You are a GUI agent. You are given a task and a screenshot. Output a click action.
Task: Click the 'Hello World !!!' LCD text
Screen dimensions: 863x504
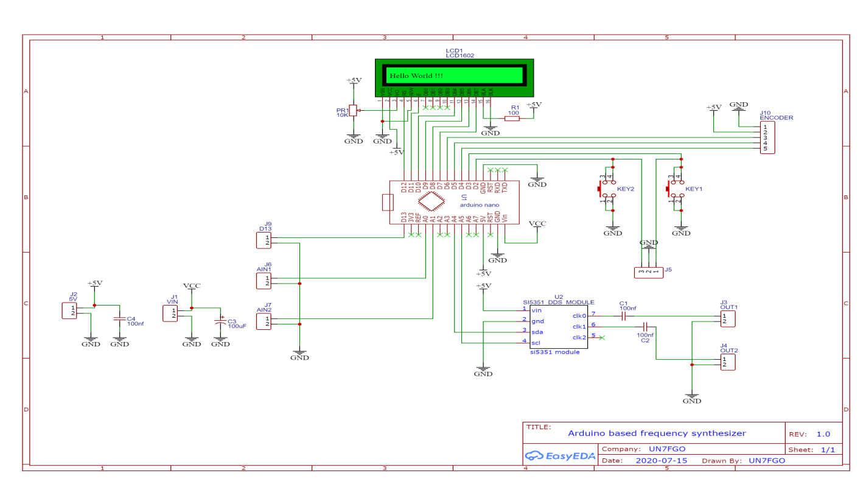(x=416, y=75)
